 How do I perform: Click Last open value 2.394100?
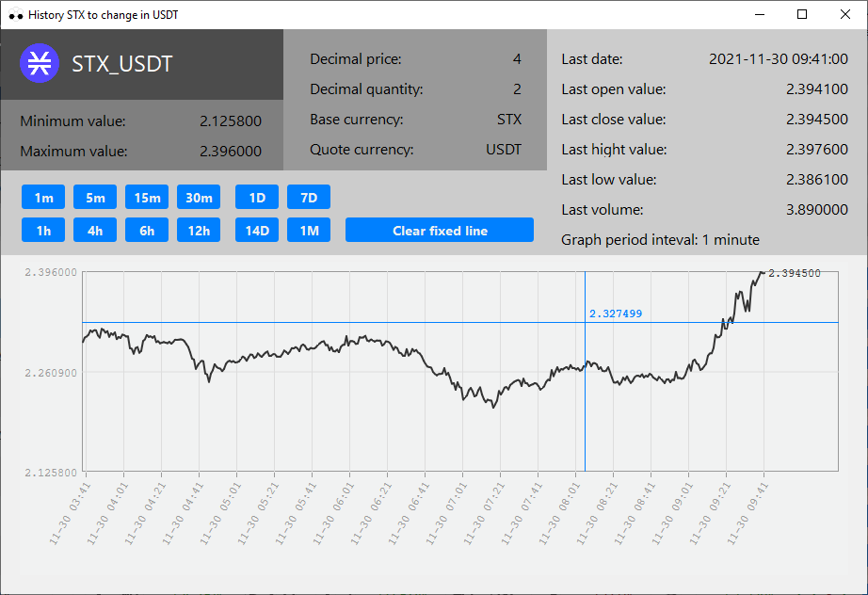point(816,89)
